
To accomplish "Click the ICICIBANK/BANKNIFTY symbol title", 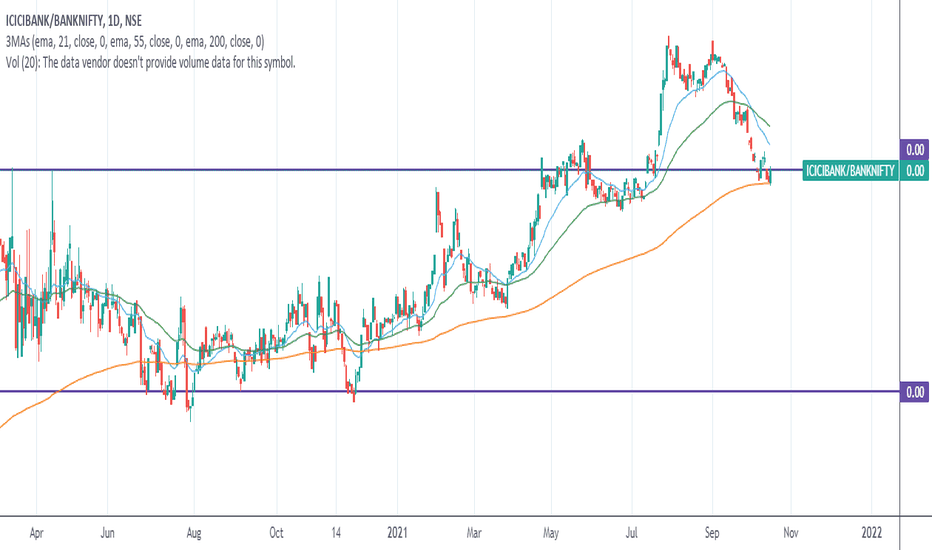I will pyautogui.click(x=73, y=21).
